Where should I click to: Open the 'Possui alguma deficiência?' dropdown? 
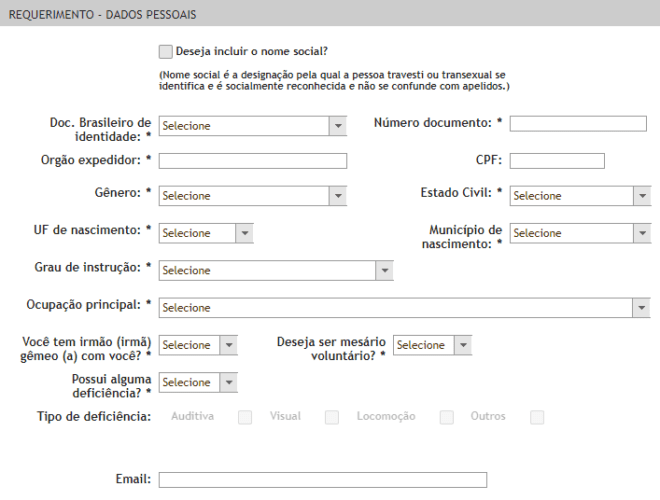point(198,382)
